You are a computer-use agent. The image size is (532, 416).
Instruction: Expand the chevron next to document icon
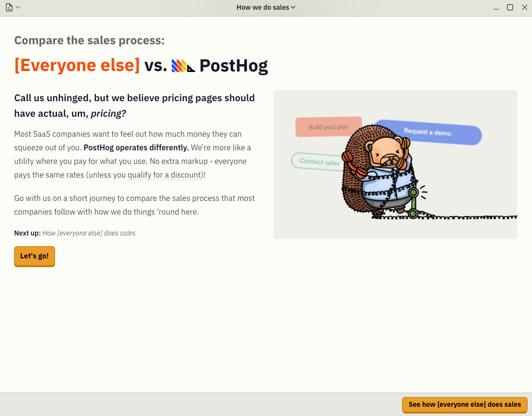(18, 7)
